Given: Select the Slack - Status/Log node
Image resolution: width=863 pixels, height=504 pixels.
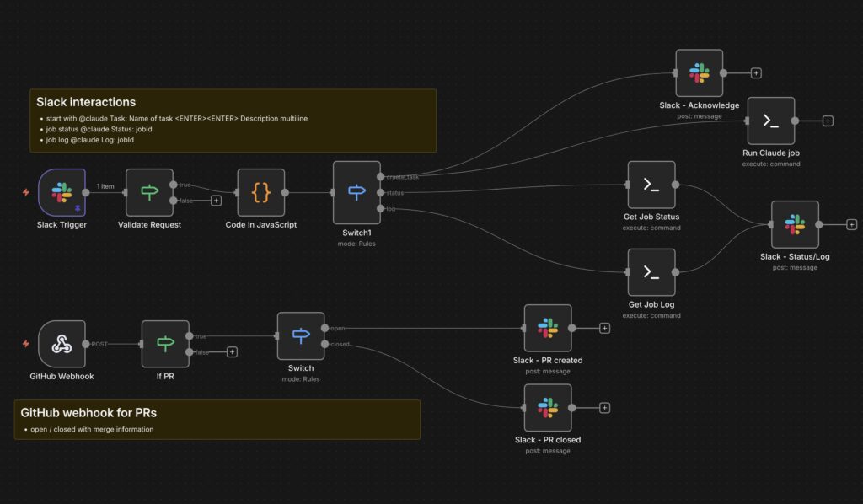Looking at the screenshot, I should [x=794, y=224].
